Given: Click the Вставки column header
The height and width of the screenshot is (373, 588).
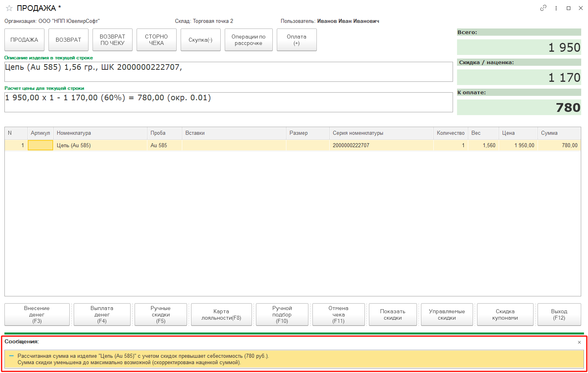Looking at the screenshot, I should coord(234,133).
